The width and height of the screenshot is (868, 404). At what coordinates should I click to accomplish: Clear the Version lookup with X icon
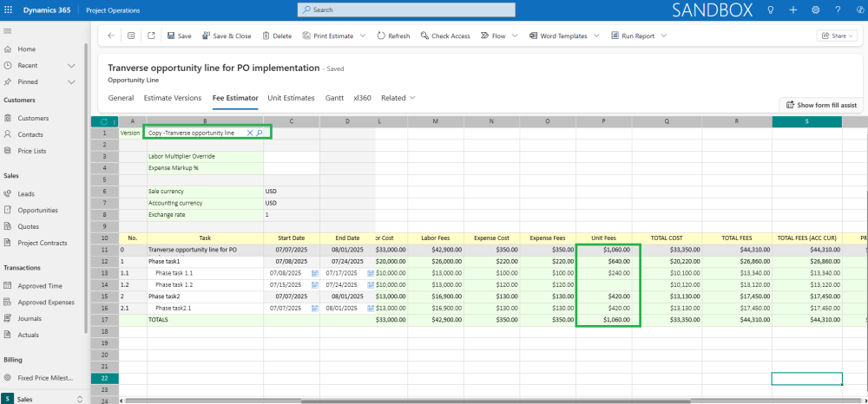point(250,133)
